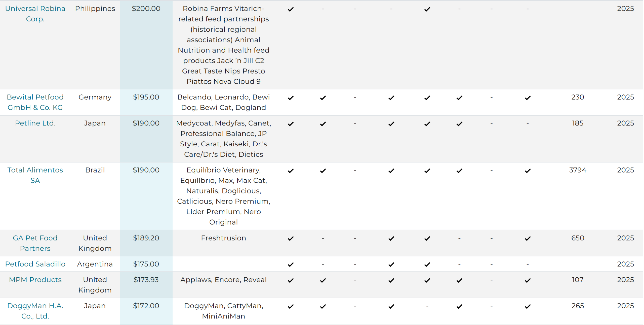This screenshot has width=644, height=325.
Task: Click the Freshtrusion brand cell
Action: 223,238
